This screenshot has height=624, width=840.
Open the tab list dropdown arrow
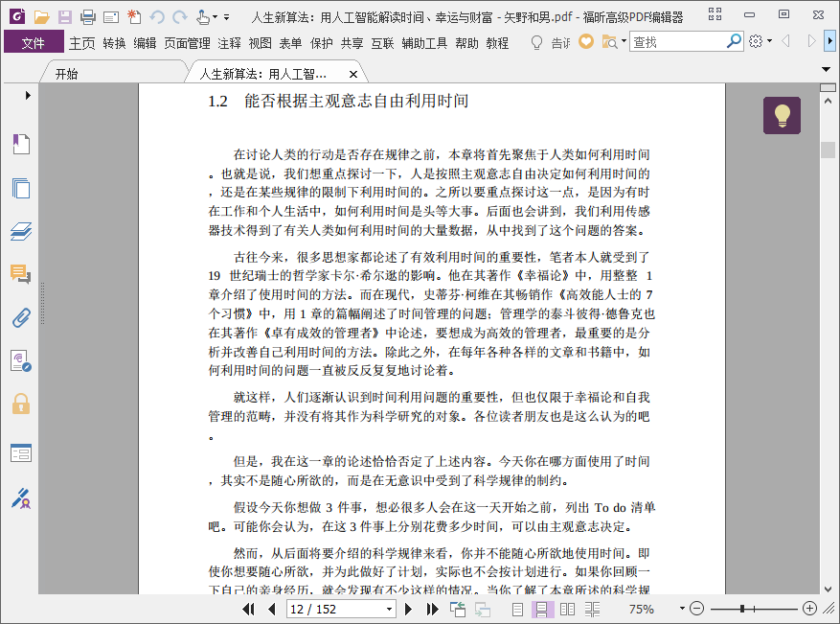coord(826,69)
